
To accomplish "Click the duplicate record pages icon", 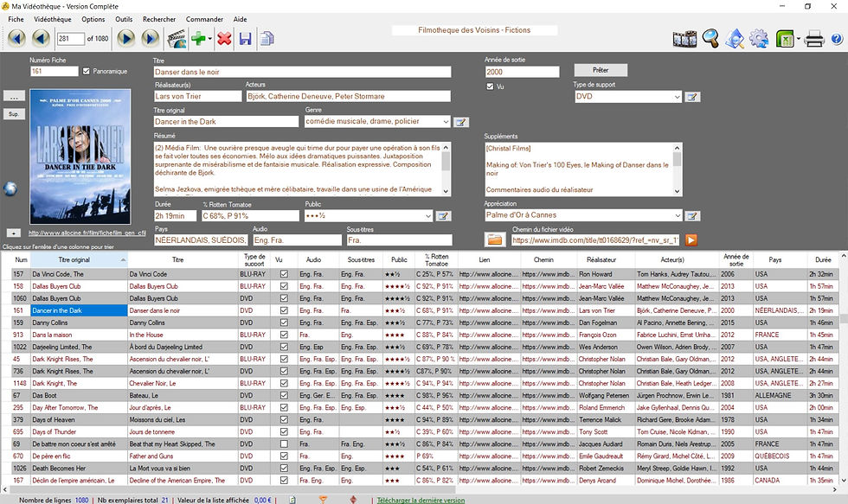I will [267, 38].
